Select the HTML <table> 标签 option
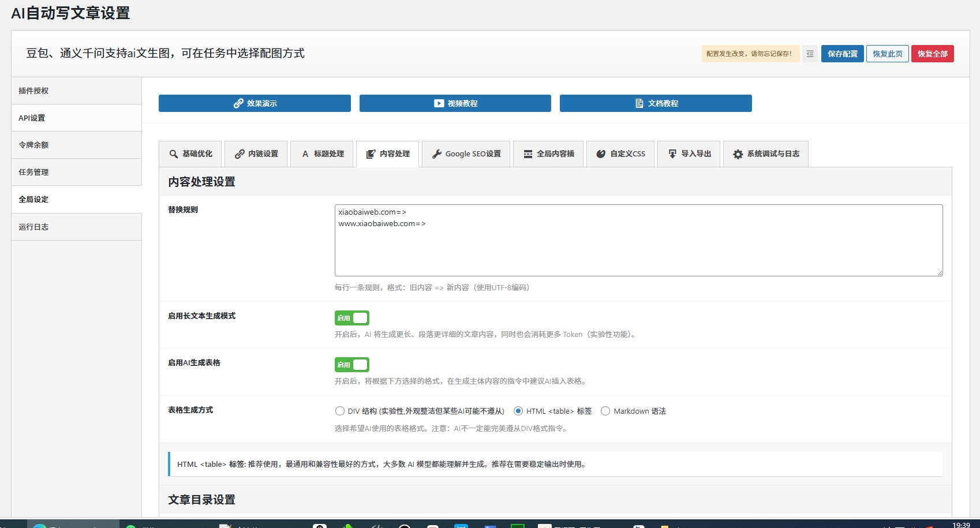The width and height of the screenshot is (980, 528). click(518, 411)
